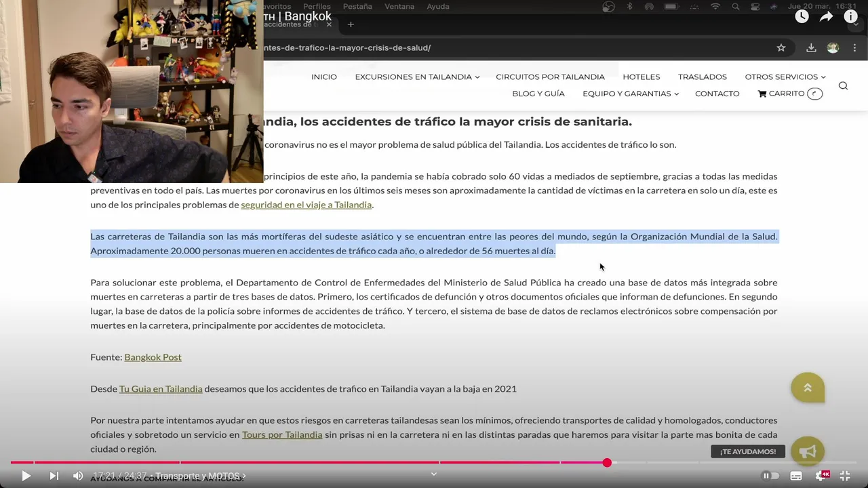
Task: Open browser downloads icon
Action: point(811,47)
